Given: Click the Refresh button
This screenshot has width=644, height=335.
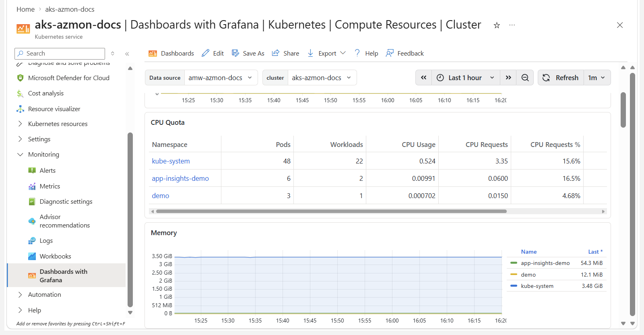Looking at the screenshot, I should (x=561, y=78).
